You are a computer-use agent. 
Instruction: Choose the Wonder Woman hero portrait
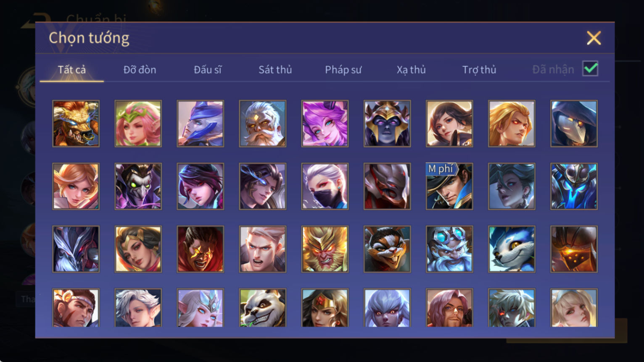click(x=325, y=308)
